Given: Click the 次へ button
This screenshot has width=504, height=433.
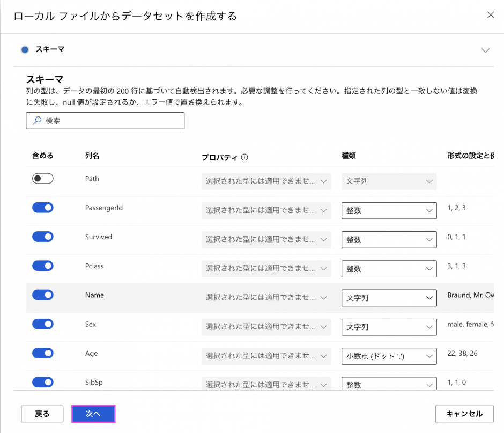Looking at the screenshot, I should [x=93, y=414].
